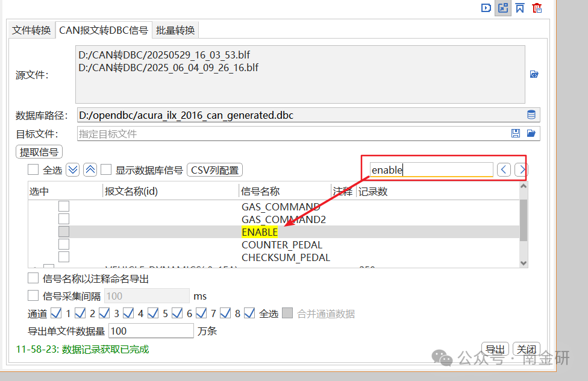Screen dimensions: 588x381
Task: Go to next search match arrow
Action: coord(521,170)
